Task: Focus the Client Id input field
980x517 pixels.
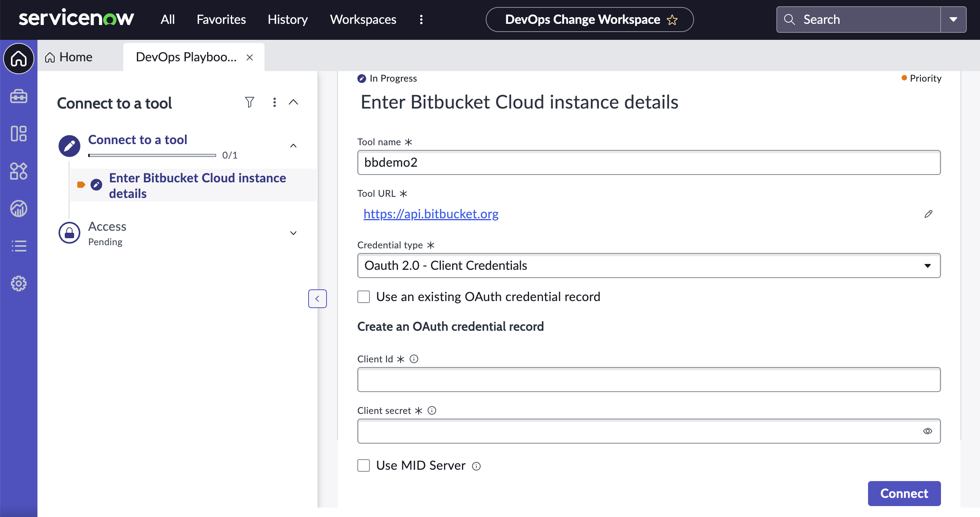Action: click(649, 380)
